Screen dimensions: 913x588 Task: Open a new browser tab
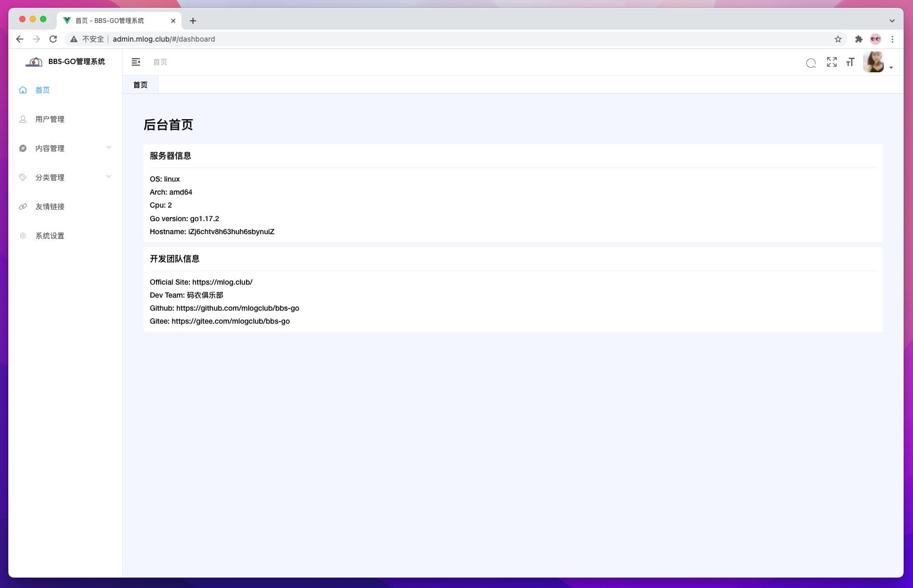[193, 21]
